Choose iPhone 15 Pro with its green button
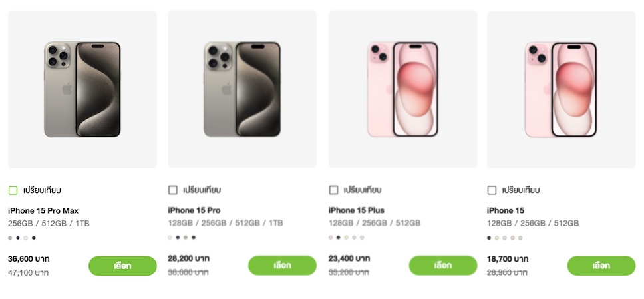Image resolution: width=644 pixels, height=299 pixels. click(x=282, y=265)
